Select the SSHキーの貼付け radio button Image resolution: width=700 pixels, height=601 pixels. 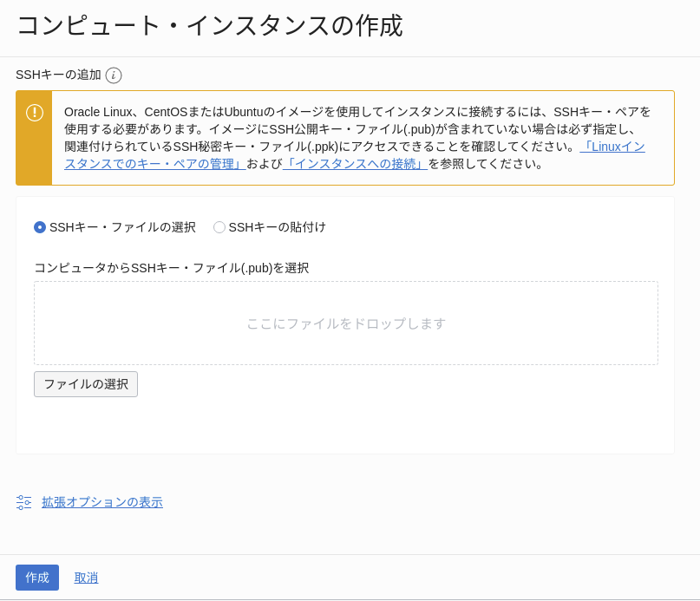(x=219, y=227)
